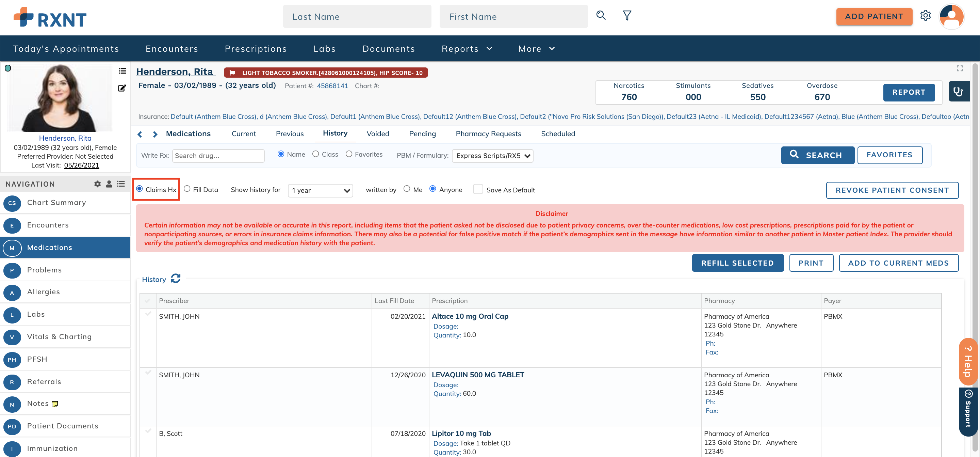Viewport: 980px width, 457px height.
Task: Open the Altace 10 mg Oral Cap link
Action: (470, 316)
